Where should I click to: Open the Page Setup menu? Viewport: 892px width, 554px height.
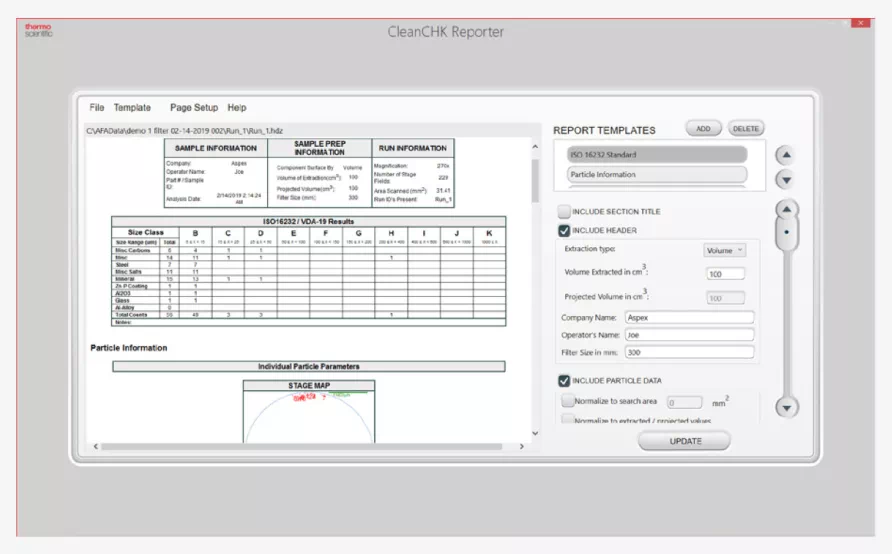click(194, 108)
